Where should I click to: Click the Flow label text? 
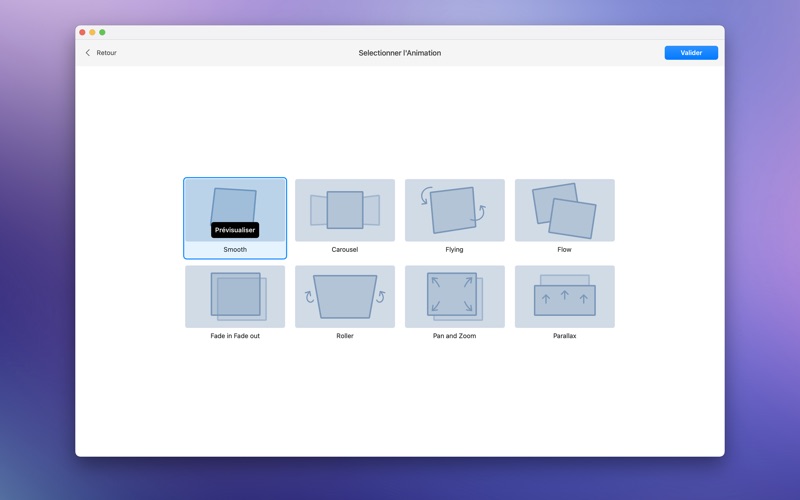(x=565, y=249)
